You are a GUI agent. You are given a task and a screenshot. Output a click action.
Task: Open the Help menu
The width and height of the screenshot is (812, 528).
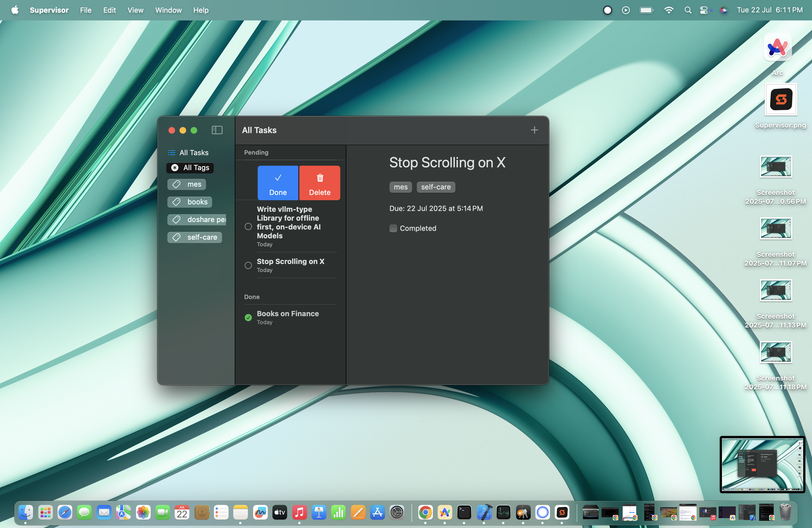pos(201,10)
